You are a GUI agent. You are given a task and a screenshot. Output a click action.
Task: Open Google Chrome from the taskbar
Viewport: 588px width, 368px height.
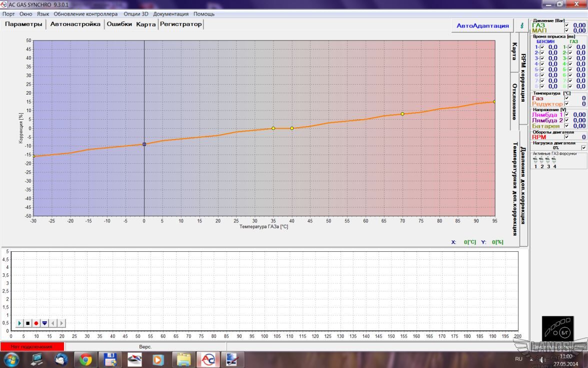(85, 359)
